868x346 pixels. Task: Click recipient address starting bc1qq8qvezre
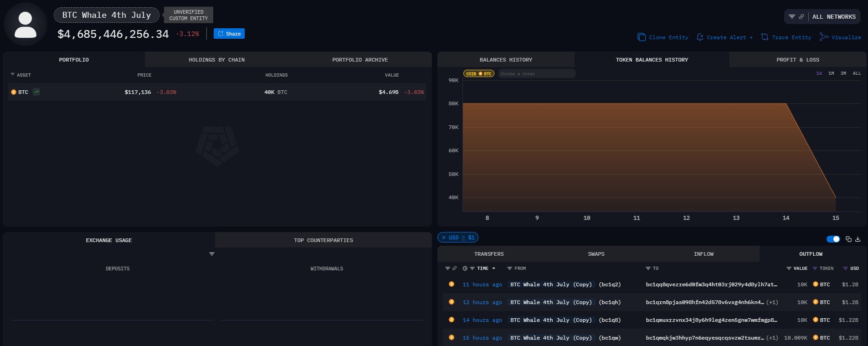pyautogui.click(x=711, y=284)
